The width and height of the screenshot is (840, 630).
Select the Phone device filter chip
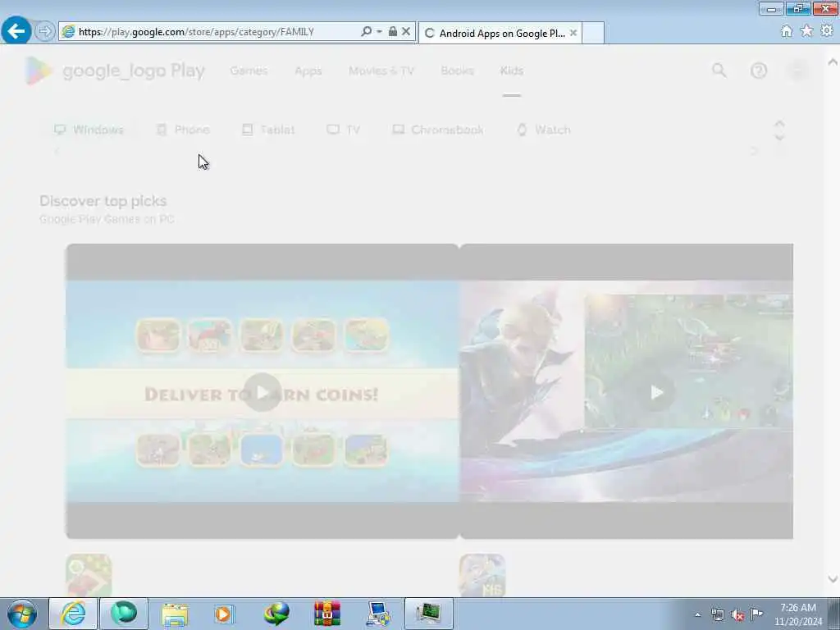pyautogui.click(x=183, y=130)
